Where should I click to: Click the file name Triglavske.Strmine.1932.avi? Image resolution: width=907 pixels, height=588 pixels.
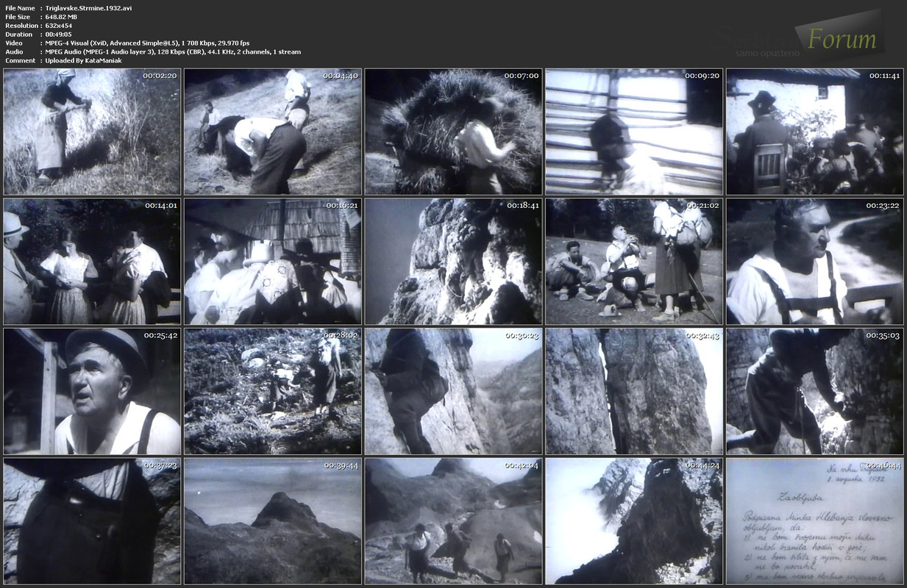[88, 8]
